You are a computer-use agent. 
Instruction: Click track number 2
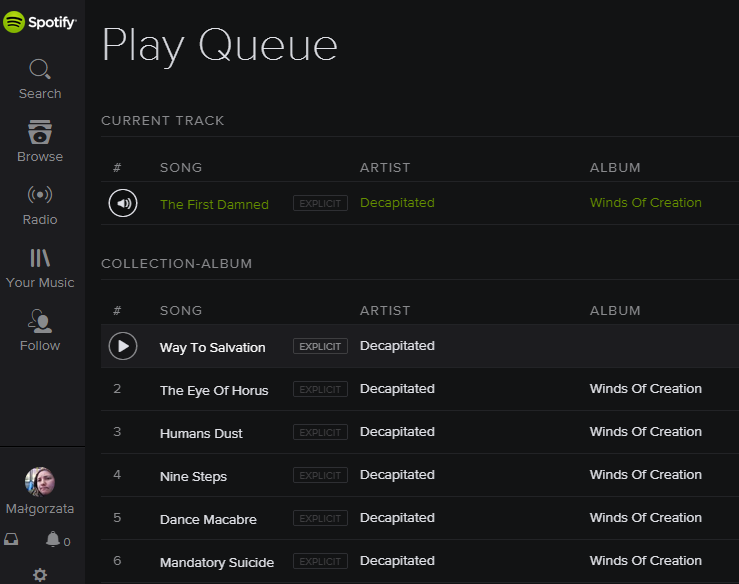pos(117,389)
